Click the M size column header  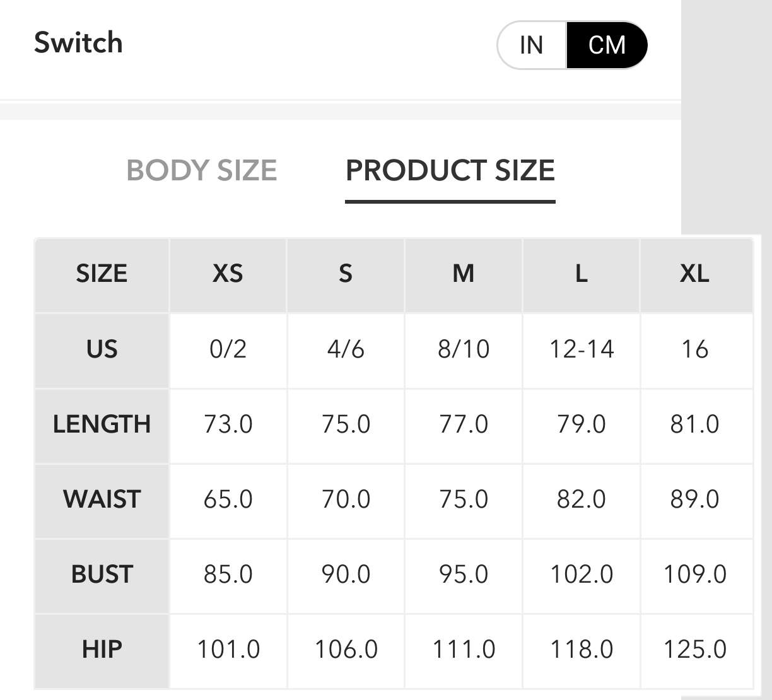(464, 274)
